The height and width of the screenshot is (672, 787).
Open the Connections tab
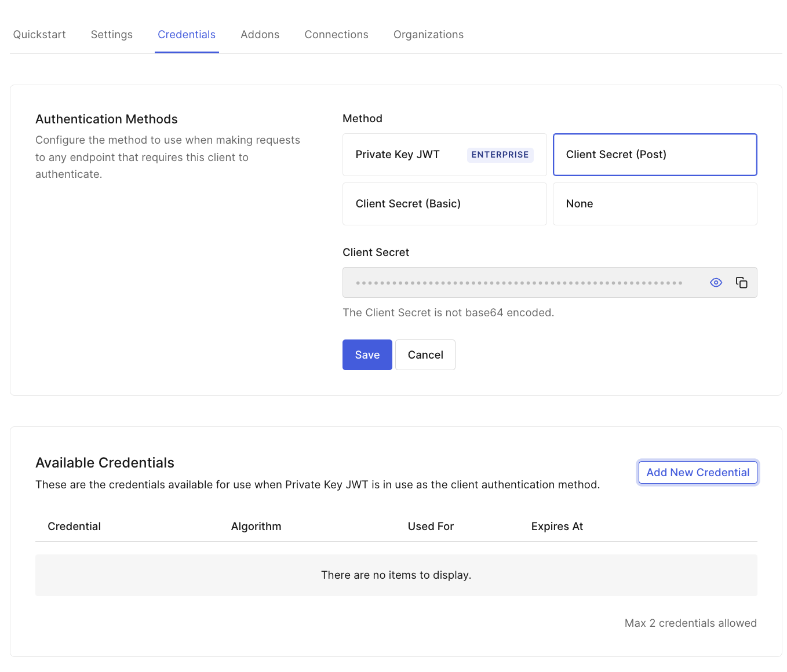point(336,34)
